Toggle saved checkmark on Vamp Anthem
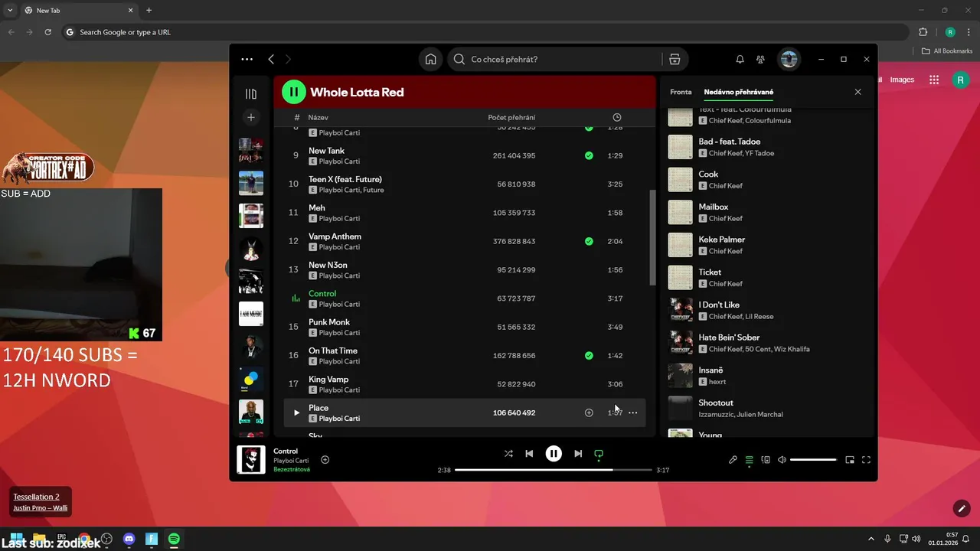 589,241
